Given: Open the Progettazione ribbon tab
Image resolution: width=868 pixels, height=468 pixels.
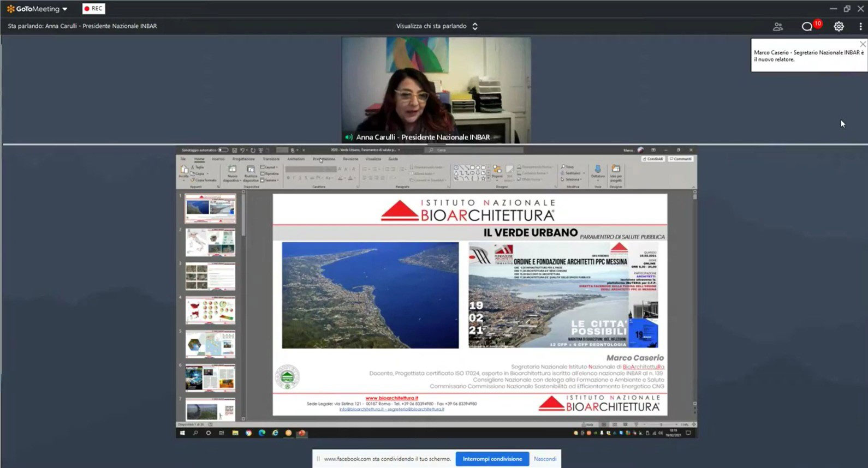Looking at the screenshot, I should (243, 159).
